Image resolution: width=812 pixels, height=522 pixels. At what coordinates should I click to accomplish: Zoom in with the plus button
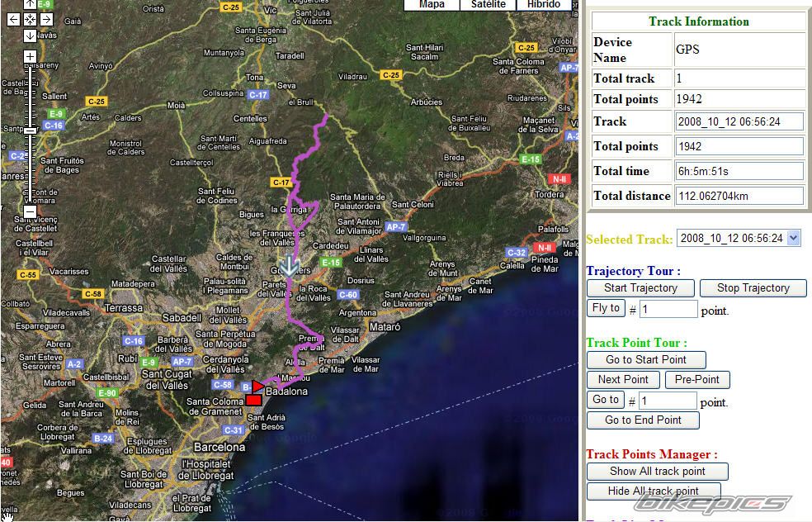30,56
